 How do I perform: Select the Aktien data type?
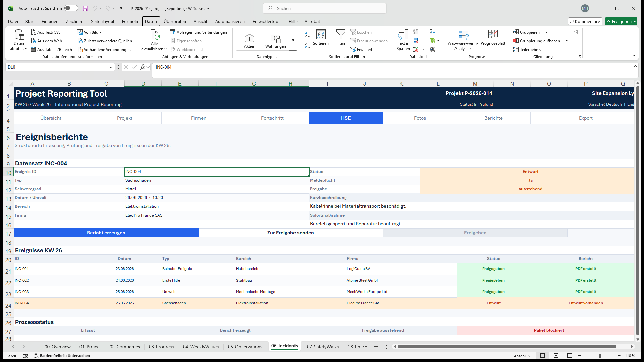click(x=250, y=41)
